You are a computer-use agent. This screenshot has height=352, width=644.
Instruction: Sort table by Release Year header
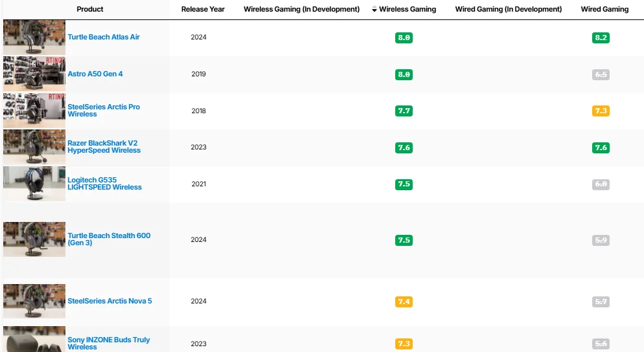click(203, 9)
